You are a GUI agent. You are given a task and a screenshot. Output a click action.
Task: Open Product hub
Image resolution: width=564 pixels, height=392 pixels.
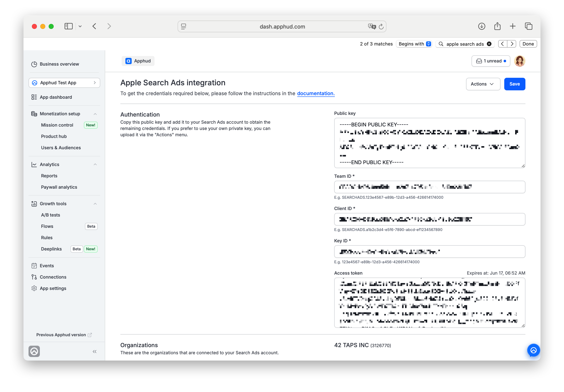point(54,136)
